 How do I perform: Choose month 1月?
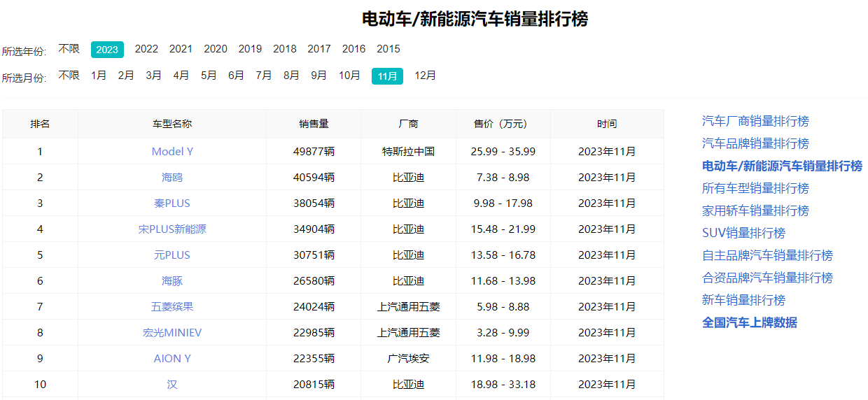pyautogui.click(x=99, y=76)
